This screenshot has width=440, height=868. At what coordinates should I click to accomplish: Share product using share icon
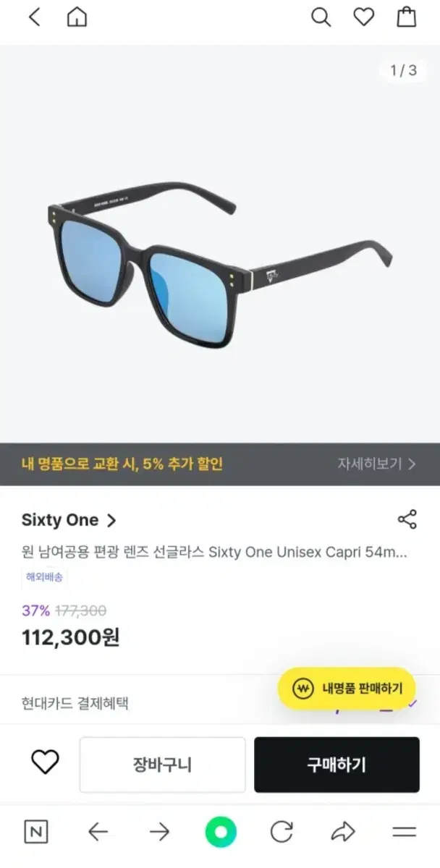pyautogui.click(x=407, y=519)
